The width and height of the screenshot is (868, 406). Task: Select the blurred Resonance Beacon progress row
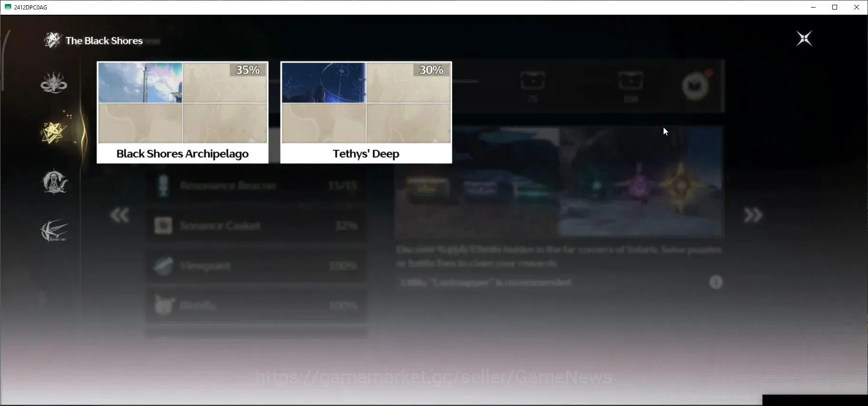click(256, 186)
